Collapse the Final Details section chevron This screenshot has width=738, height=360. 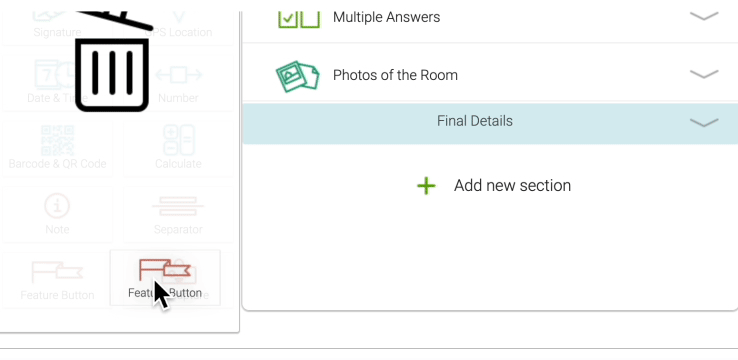pyautogui.click(x=704, y=122)
